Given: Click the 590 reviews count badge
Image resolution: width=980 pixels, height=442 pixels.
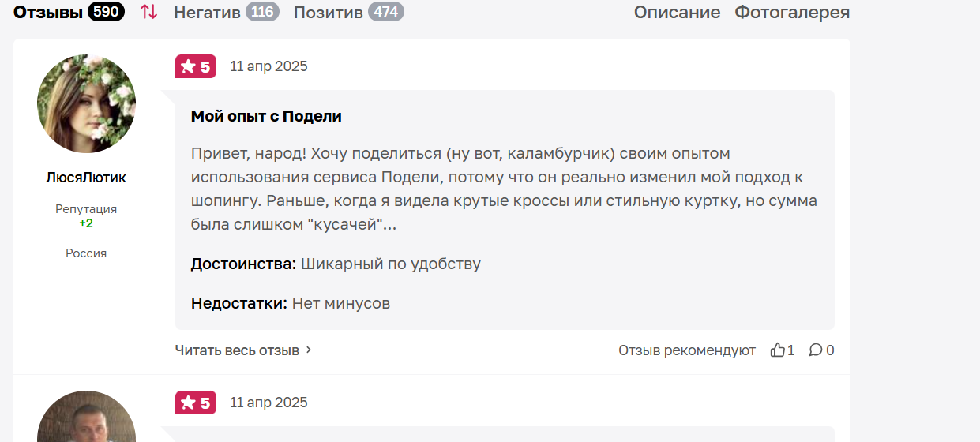Looking at the screenshot, I should (106, 12).
